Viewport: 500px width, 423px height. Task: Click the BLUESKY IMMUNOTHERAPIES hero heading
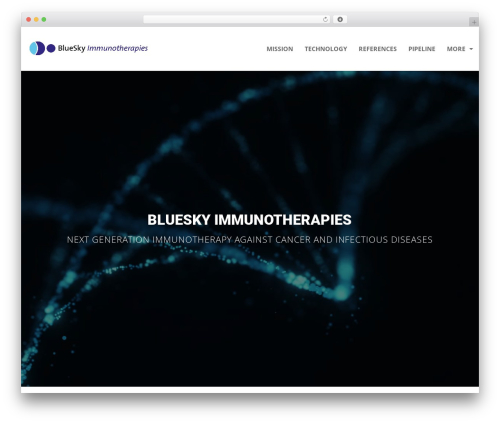click(249, 220)
